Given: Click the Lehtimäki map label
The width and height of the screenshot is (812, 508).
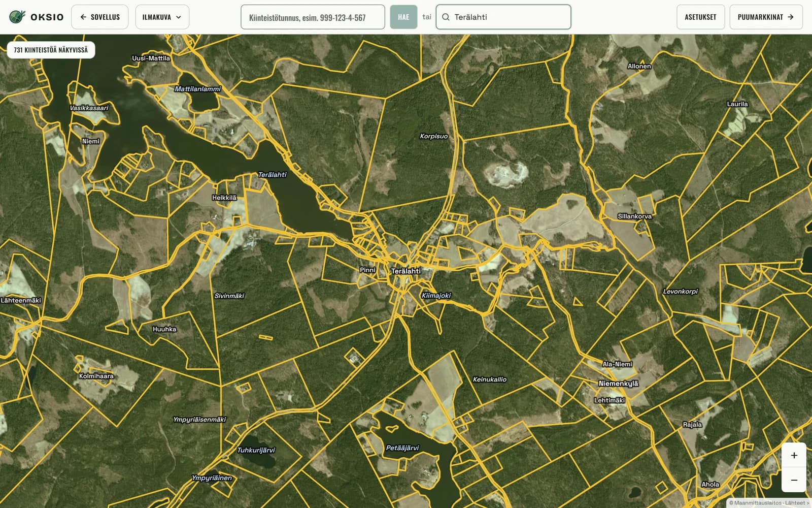Looking at the screenshot, I should (x=610, y=400).
